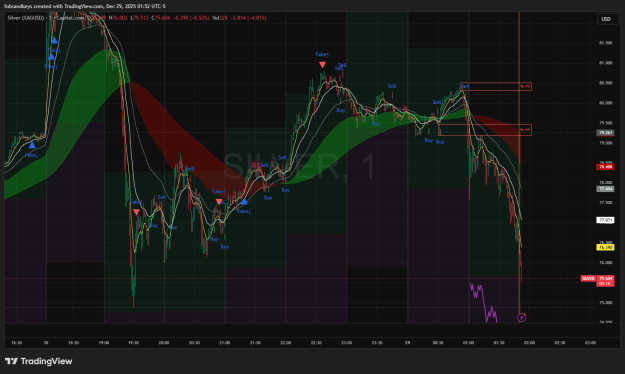Click the 76.000 price scale value
Viewport: 625px width, 374px height.
point(605,263)
